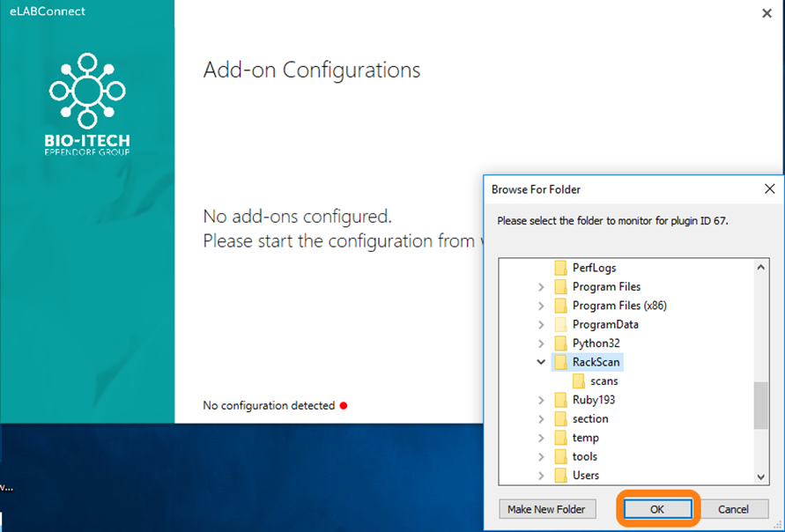Select the tools folder icon

(561, 456)
